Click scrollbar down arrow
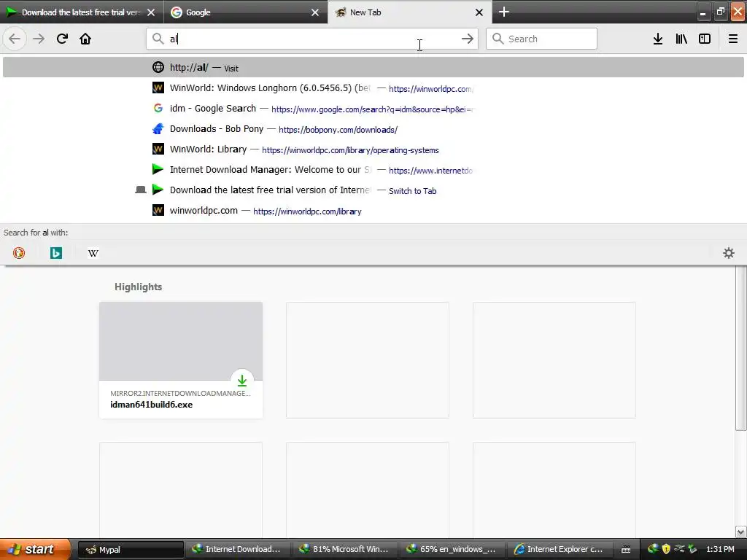Viewport: 747px width, 560px height. (x=741, y=532)
